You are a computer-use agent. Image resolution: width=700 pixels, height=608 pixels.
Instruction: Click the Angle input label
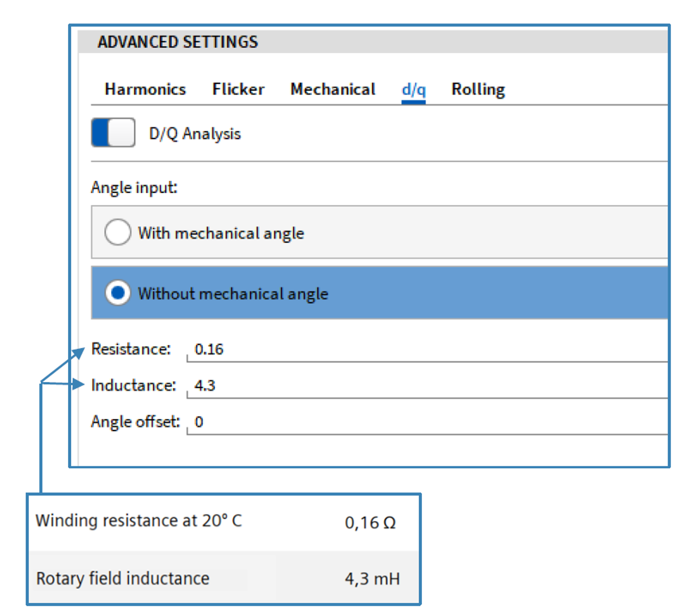(134, 187)
